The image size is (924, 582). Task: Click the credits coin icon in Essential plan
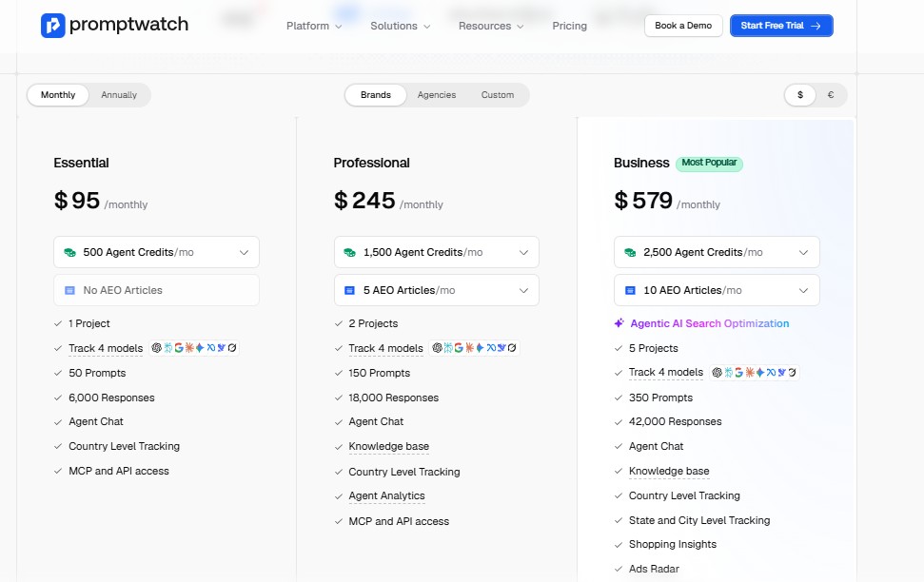69,252
